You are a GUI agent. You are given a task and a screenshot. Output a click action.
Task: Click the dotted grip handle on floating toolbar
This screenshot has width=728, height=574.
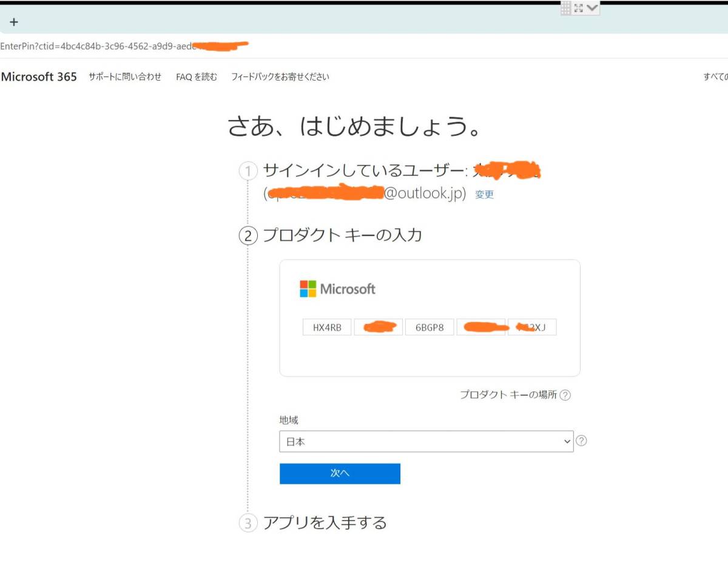(x=565, y=8)
